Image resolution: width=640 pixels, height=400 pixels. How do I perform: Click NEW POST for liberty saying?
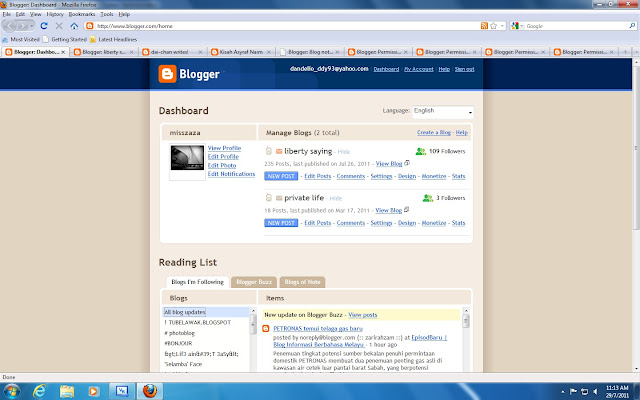[x=281, y=176]
